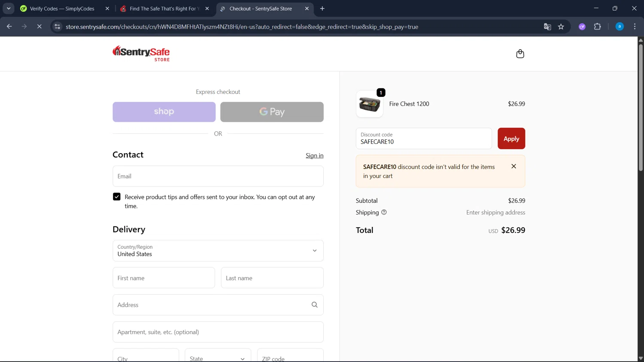
Task: Click the Apply discount button
Action: coord(511,139)
